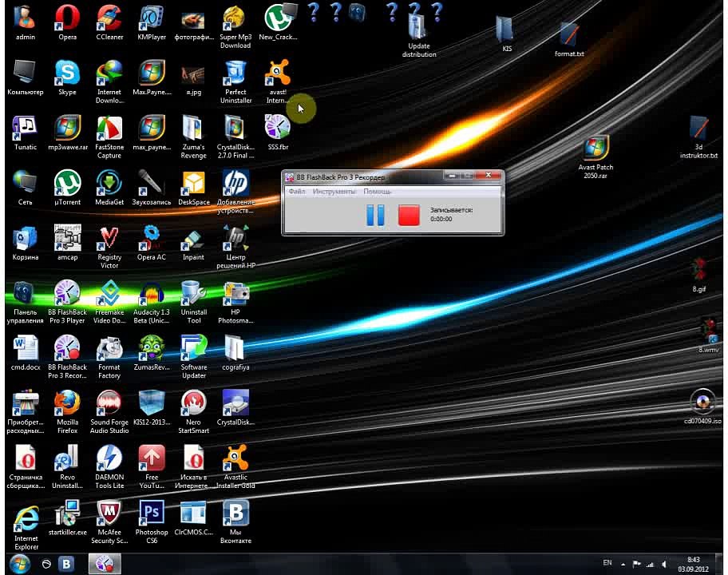The height and width of the screenshot is (575, 728).
Task: Open the volume speaker tray icon
Action: pos(664,565)
